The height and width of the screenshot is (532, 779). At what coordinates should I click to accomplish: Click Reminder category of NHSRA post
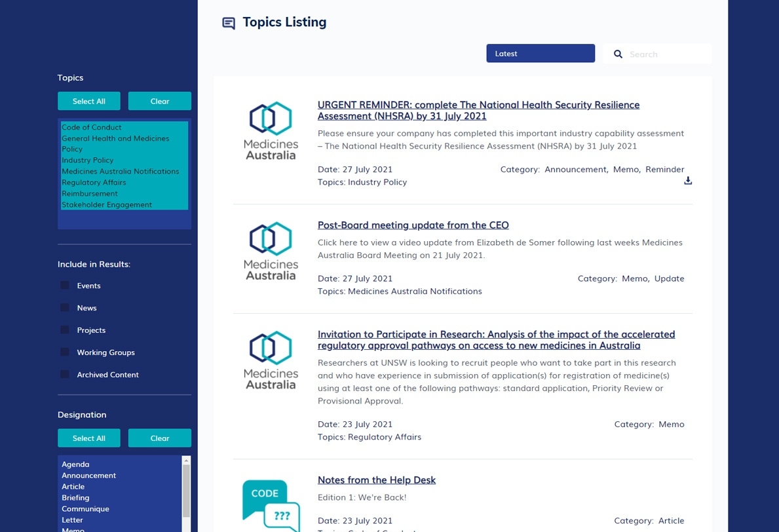[x=665, y=170]
